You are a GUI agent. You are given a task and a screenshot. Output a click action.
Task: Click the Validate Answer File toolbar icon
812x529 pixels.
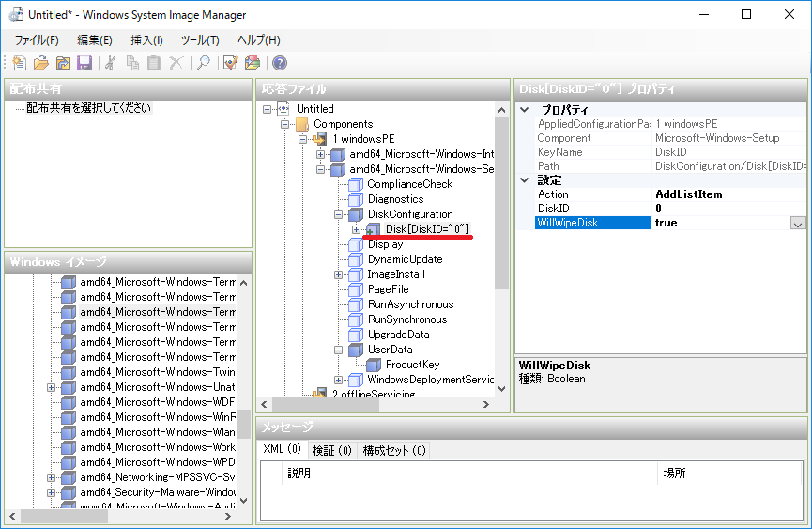point(230,63)
